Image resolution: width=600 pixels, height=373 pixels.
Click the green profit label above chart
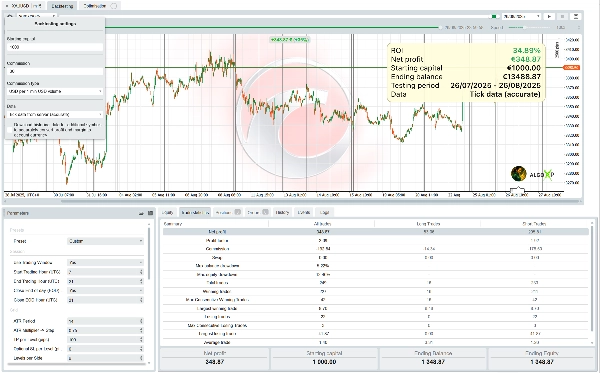290,39
